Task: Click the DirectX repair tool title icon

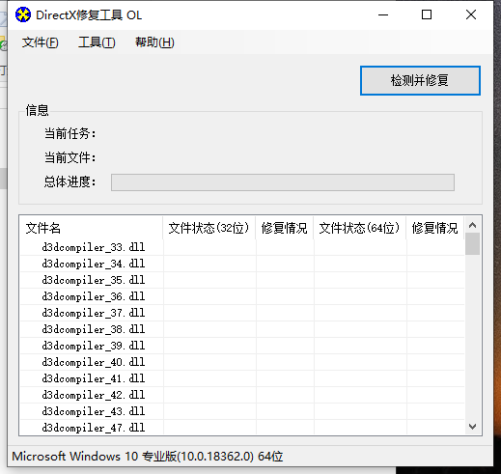Action: [x=23, y=15]
